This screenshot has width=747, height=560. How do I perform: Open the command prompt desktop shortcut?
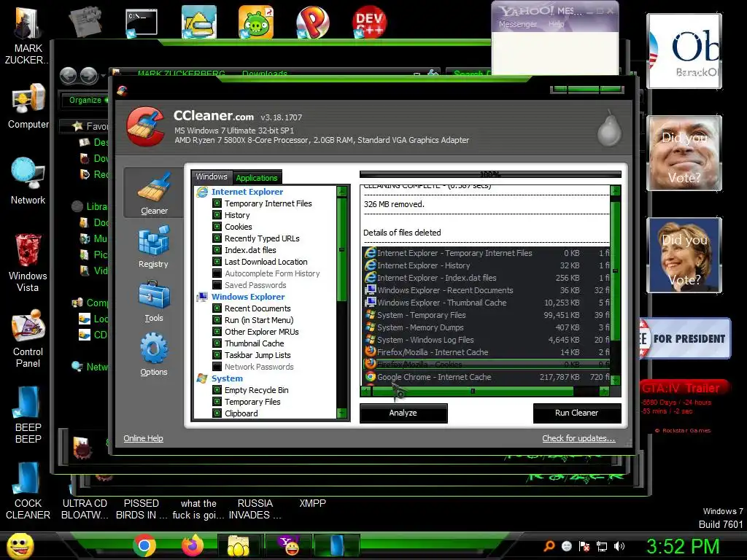(142, 23)
